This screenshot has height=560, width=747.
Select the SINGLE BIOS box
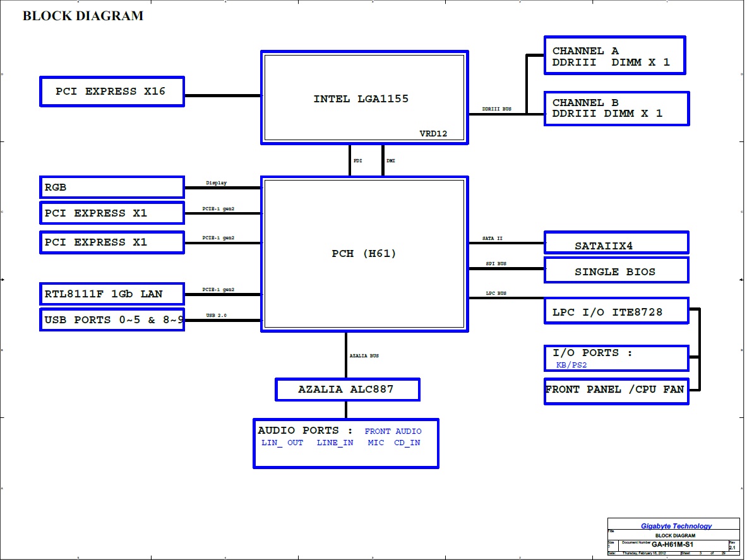[616, 271]
